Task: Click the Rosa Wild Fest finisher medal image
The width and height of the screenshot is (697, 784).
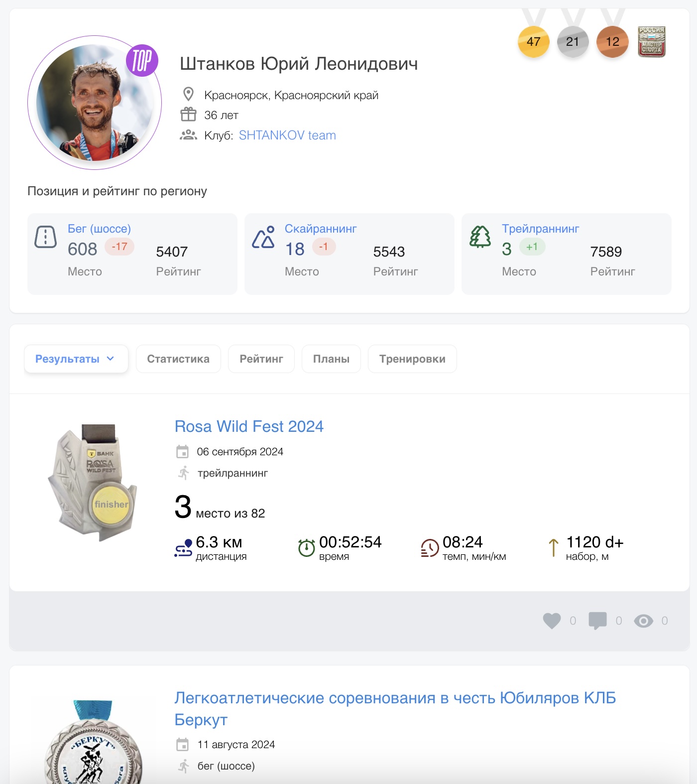Action: pyautogui.click(x=93, y=483)
